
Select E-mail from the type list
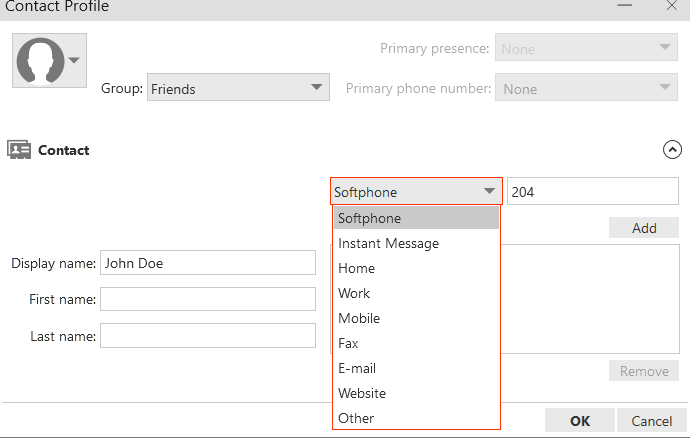coord(416,368)
